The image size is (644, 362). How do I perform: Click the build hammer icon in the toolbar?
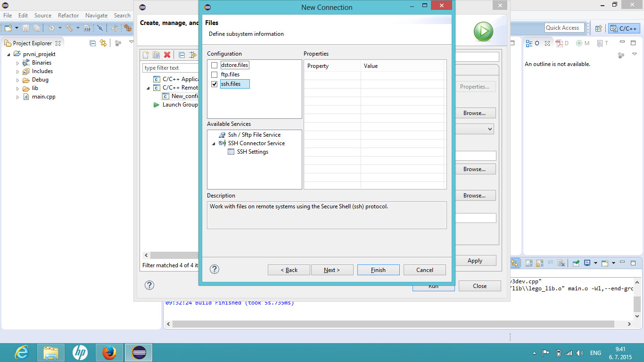click(69, 28)
